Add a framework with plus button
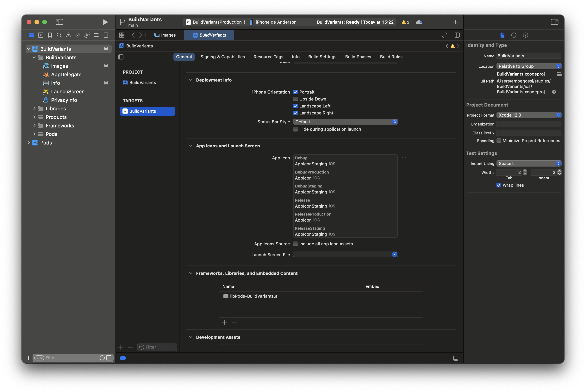This screenshot has width=586, height=392. pyautogui.click(x=225, y=322)
